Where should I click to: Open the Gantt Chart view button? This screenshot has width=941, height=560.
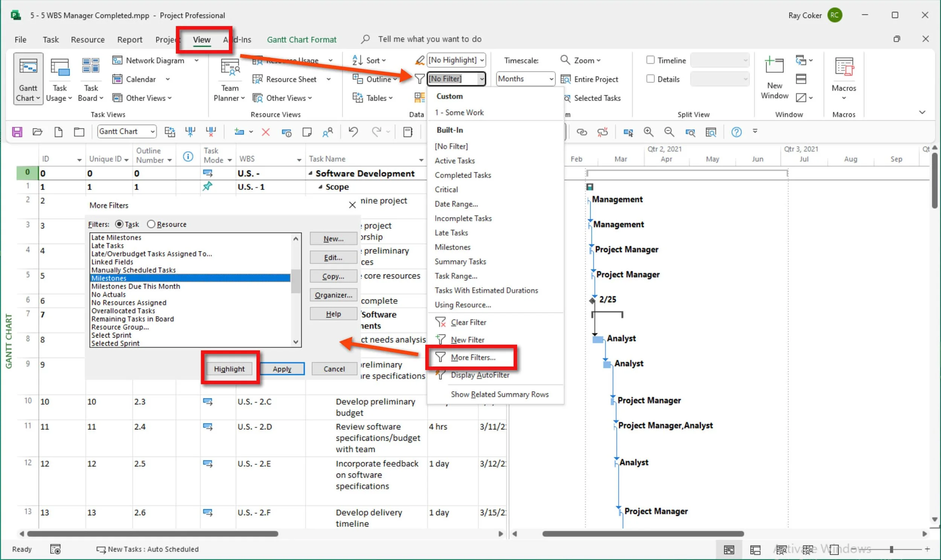(x=28, y=79)
